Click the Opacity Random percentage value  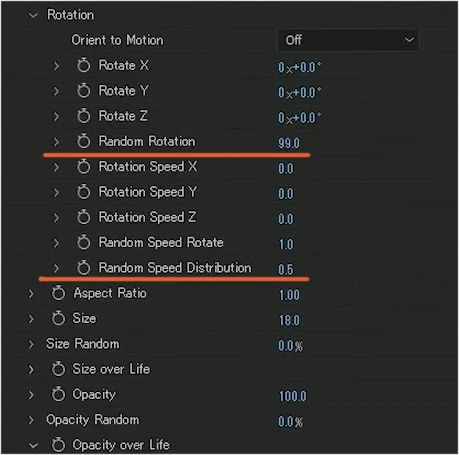(x=290, y=422)
